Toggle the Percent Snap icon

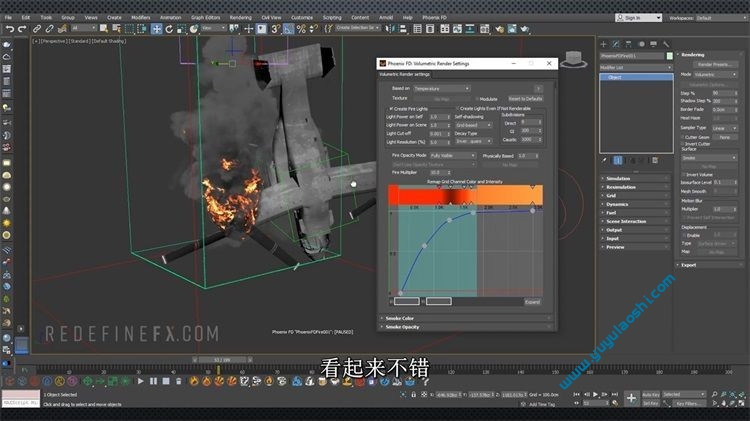[x=301, y=29]
